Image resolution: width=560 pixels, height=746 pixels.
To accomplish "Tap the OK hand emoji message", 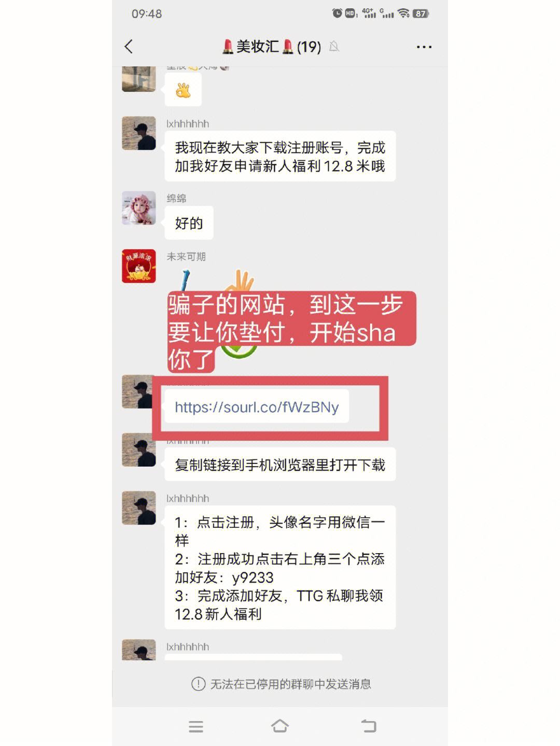I will [183, 91].
